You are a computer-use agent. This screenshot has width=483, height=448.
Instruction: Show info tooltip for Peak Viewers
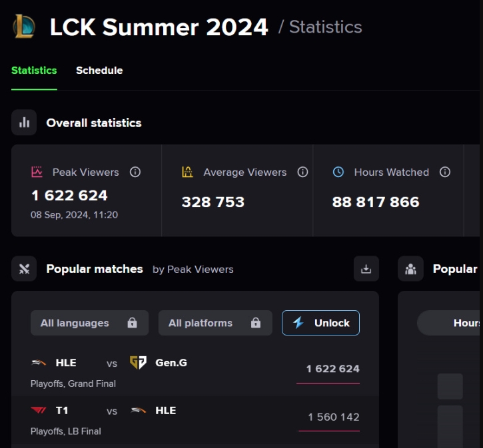pos(135,172)
